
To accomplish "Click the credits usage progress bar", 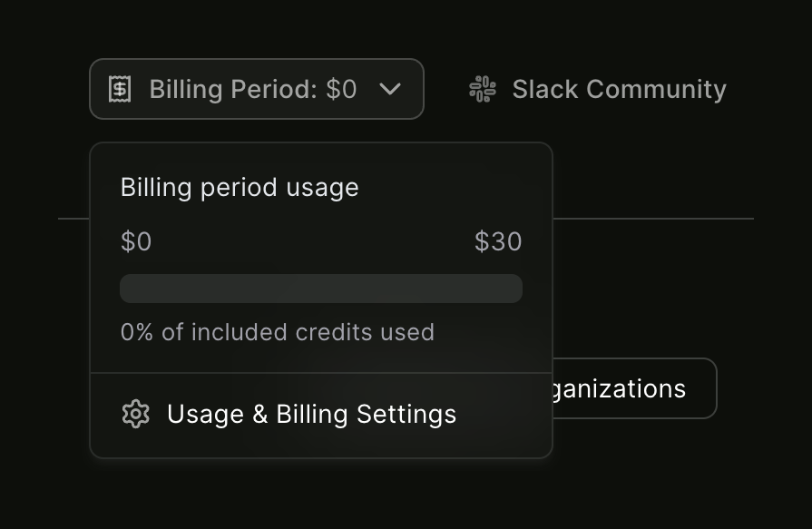I will 321,288.
